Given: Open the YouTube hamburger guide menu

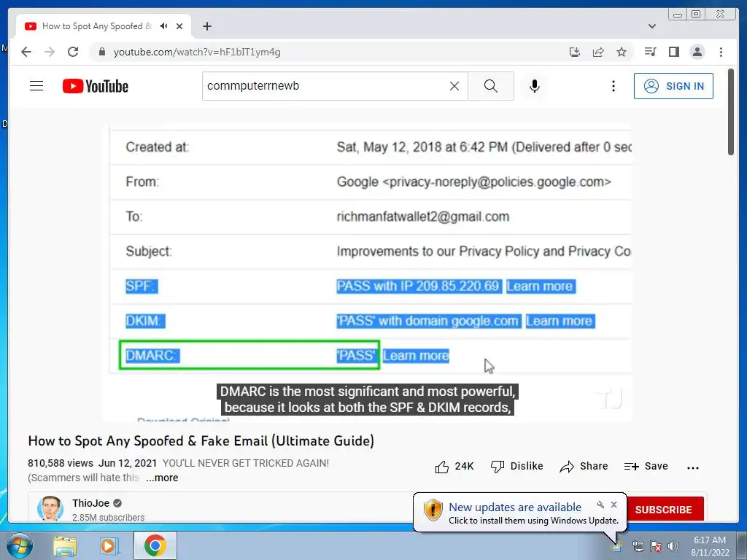Looking at the screenshot, I should (x=36, y=86).
